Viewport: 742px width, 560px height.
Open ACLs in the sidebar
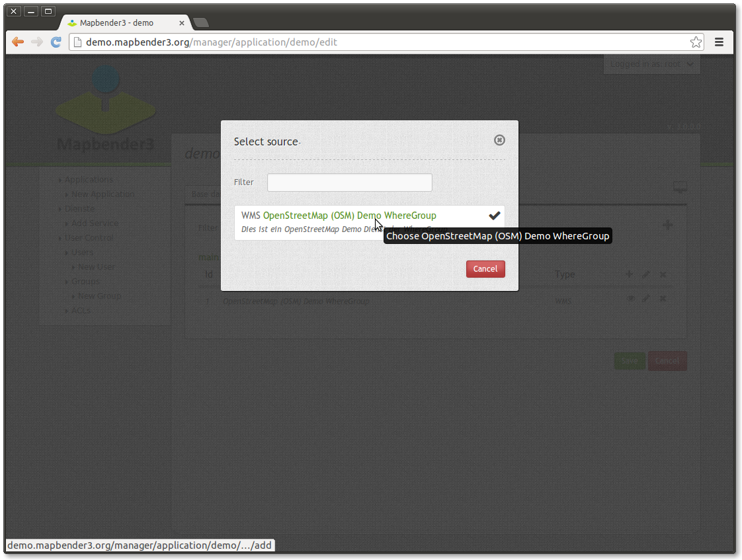81,311
